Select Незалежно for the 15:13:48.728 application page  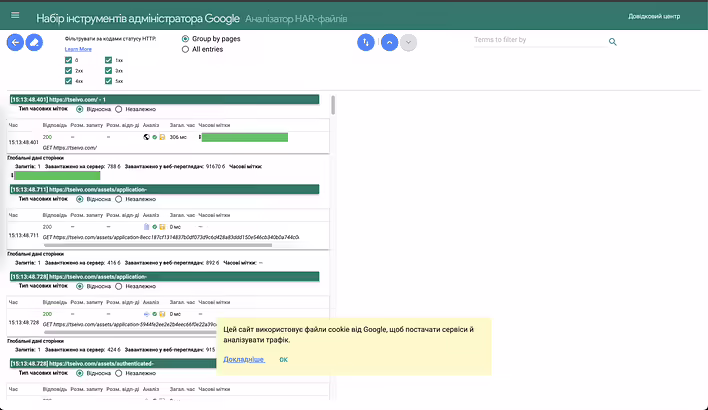pos(119,286)
